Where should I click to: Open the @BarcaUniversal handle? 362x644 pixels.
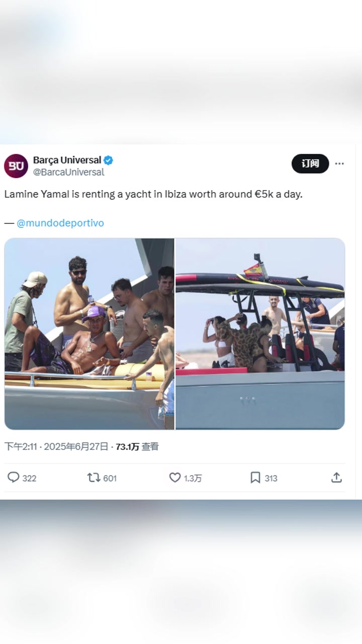point(68,172)
